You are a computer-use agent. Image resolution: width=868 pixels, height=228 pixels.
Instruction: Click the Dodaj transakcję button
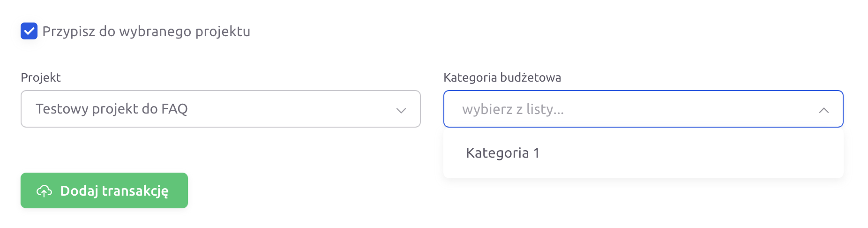(x=104, y=190)
